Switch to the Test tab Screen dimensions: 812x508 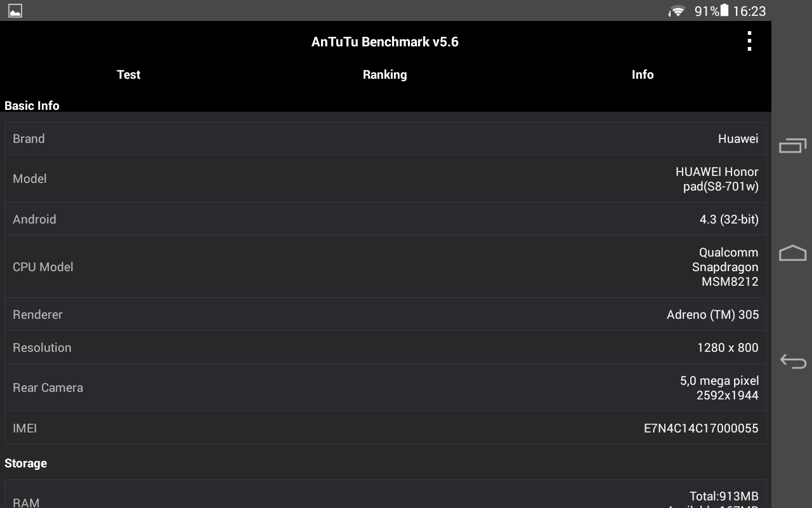[x=128, y=74]
